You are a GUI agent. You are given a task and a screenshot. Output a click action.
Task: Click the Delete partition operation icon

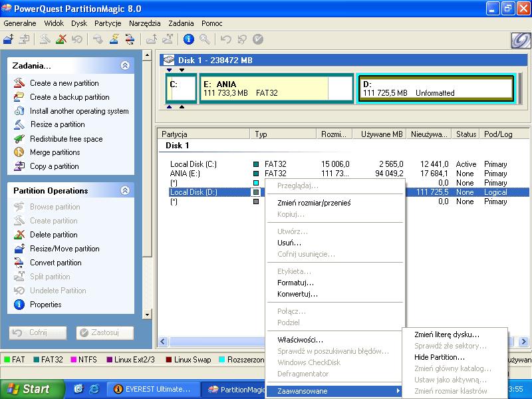coord(19,235)
